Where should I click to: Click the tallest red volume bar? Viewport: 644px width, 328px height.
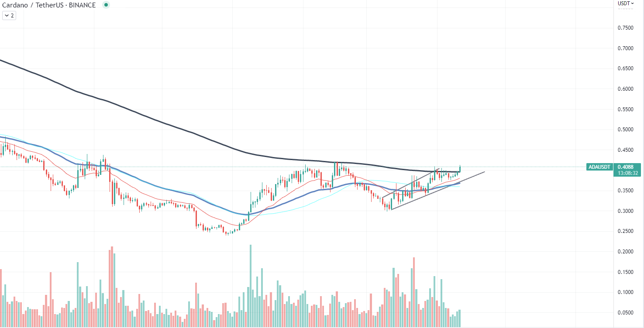(x=112, y=287)
